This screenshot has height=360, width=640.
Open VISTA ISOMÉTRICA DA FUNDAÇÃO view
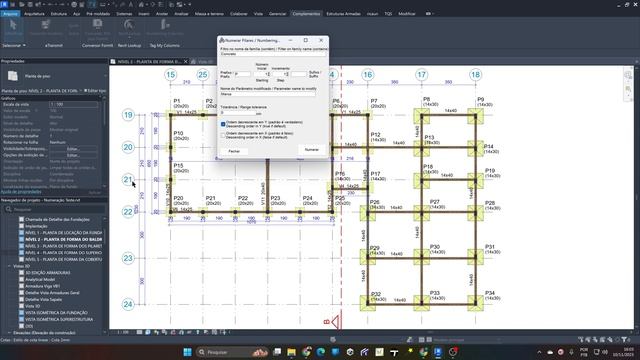(56, 313)
